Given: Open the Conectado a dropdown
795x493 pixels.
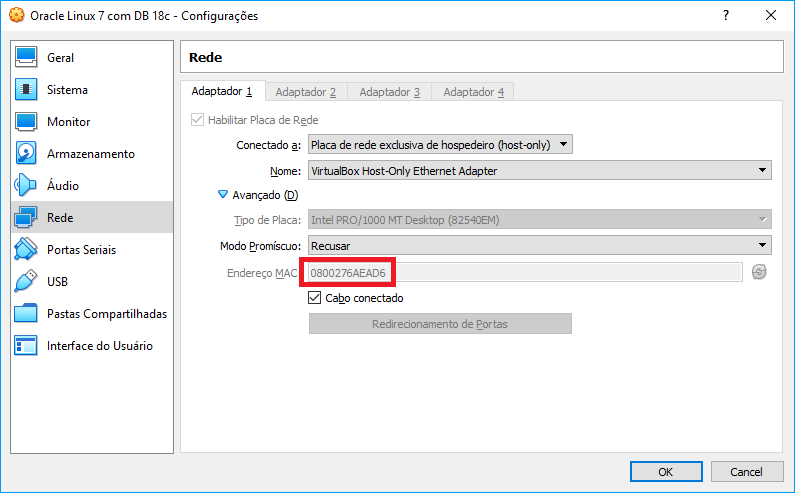Looking at the screenshot, I should click(440, 145).
